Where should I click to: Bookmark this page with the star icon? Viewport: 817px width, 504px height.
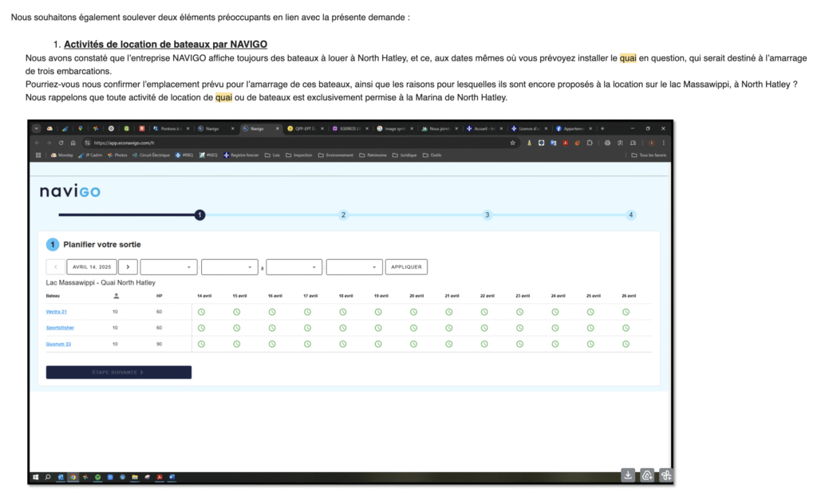(x=513, y=143)
